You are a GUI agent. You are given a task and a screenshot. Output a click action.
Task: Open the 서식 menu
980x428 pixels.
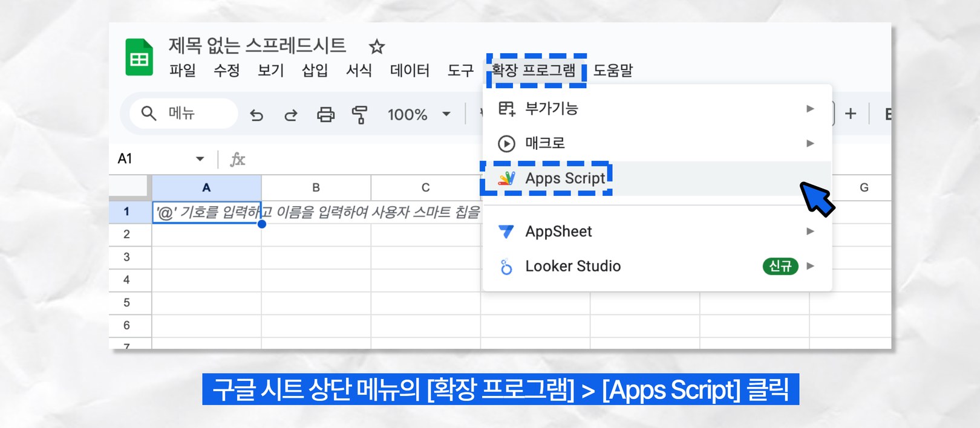click(359, 71)
